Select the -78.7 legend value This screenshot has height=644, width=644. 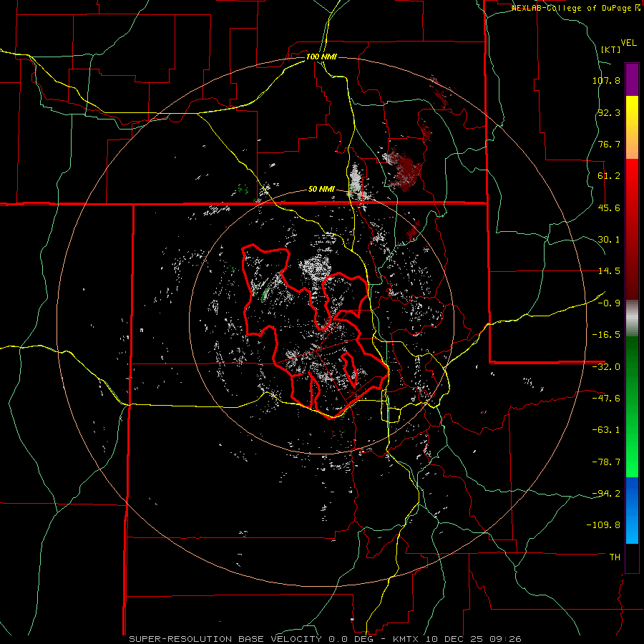pyautogui.click(x=606, y=462)
